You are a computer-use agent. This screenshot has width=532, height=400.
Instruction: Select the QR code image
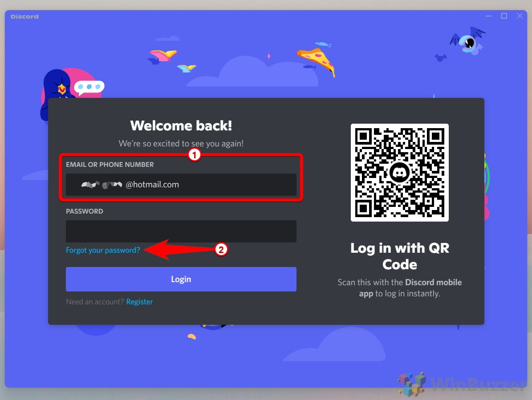pos(400,173)
